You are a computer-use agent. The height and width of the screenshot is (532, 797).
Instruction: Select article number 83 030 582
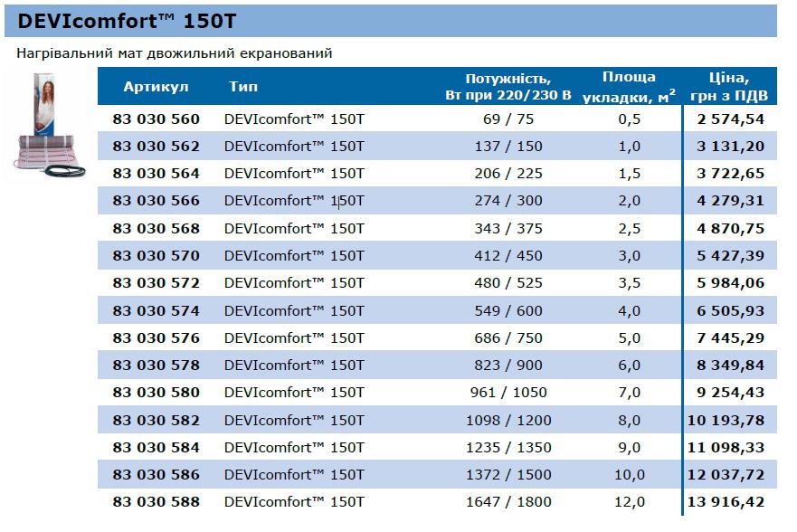click(156, 421)
